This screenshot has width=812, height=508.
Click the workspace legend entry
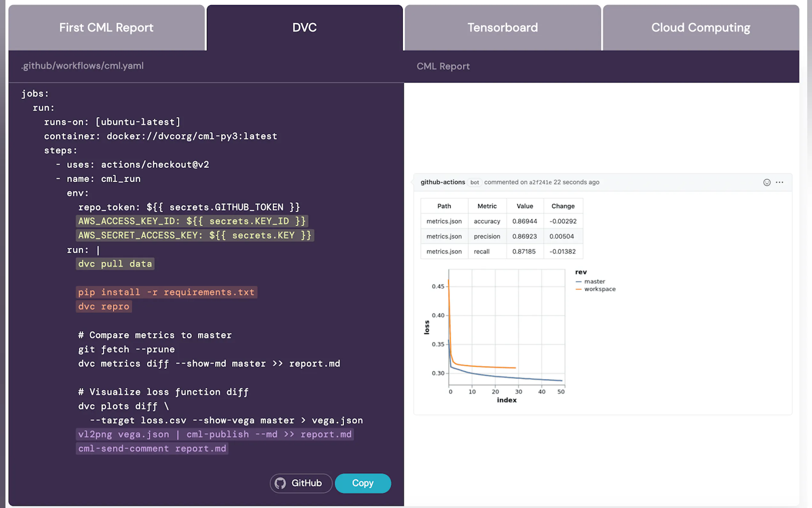click(x=596, y=289)
